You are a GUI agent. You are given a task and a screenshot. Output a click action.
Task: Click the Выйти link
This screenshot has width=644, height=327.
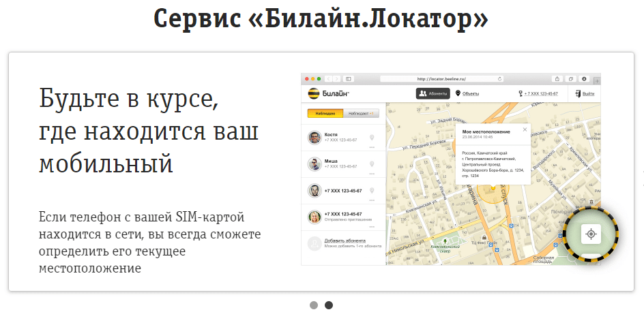point(588,94)
